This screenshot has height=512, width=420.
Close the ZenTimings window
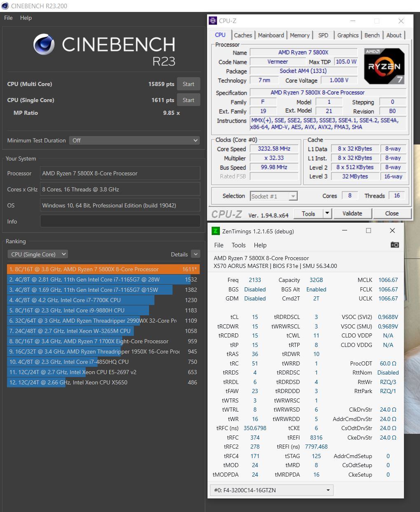392,231
